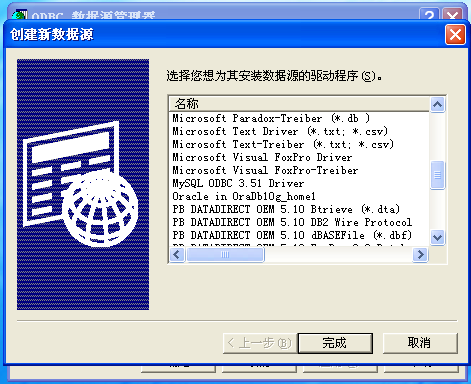Pick PB DATADIRECT OEM 5.10 dBASEFile (*.dbf)
The height and width of the screenshot is (384, 471).
292,235
